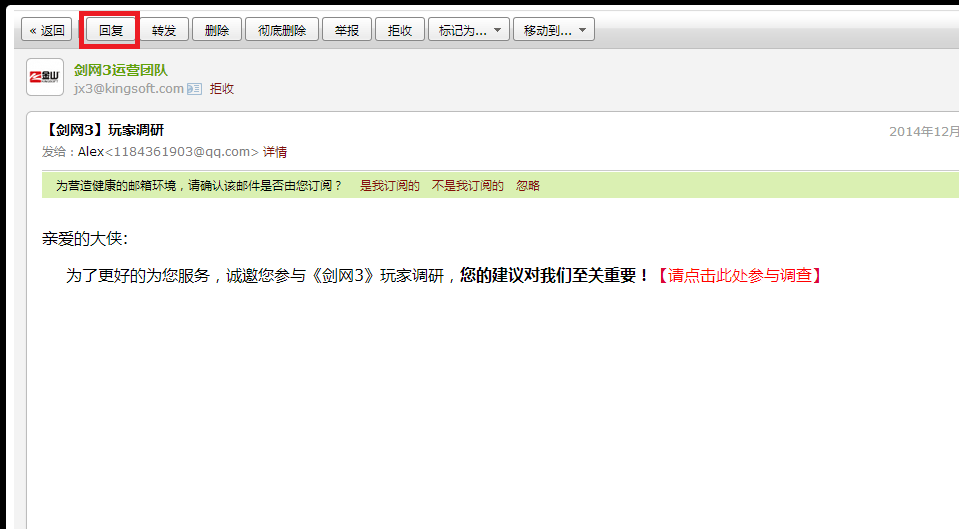Click 拒收 link next to sender address
The image size is (959, 529).
pyautogui.click(x=221, y=89)
